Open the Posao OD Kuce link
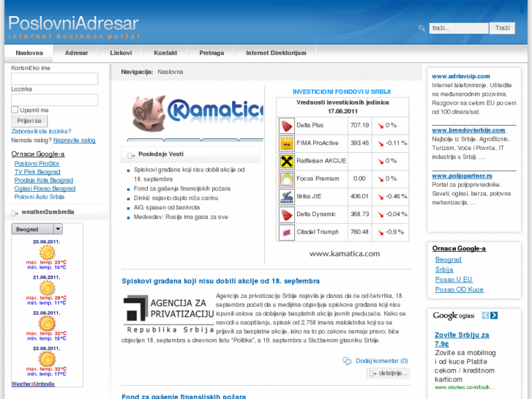 click(460, 289)
